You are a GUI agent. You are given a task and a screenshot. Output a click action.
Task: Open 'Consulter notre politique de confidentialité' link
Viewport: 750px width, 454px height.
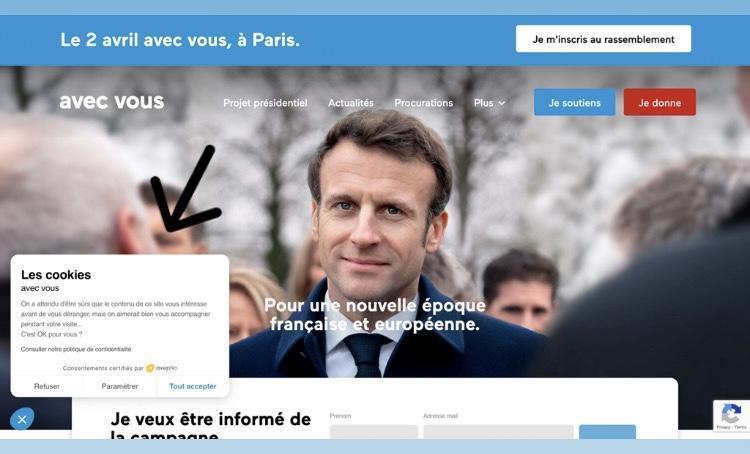point(76,349)
